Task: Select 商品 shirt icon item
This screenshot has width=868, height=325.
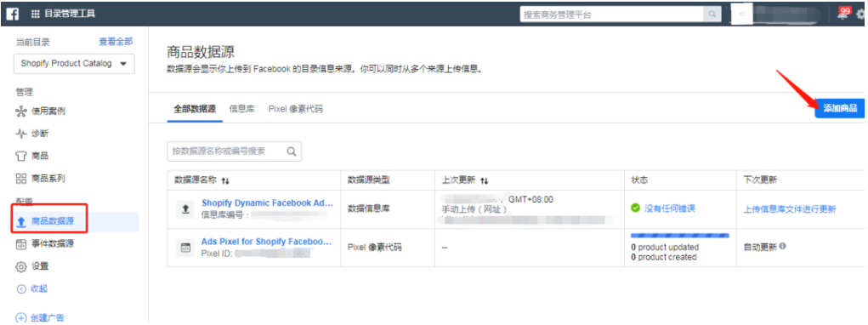Action: click(32, 157)
